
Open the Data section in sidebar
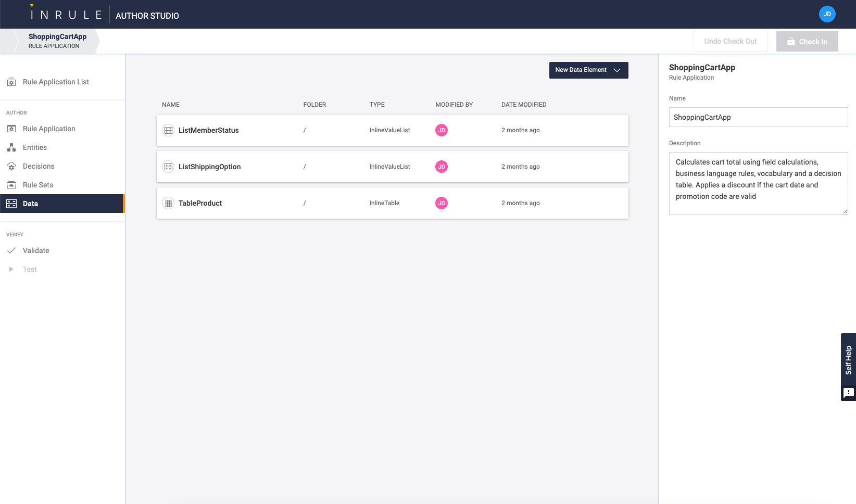pyautogui.click(x=30, y=204)
